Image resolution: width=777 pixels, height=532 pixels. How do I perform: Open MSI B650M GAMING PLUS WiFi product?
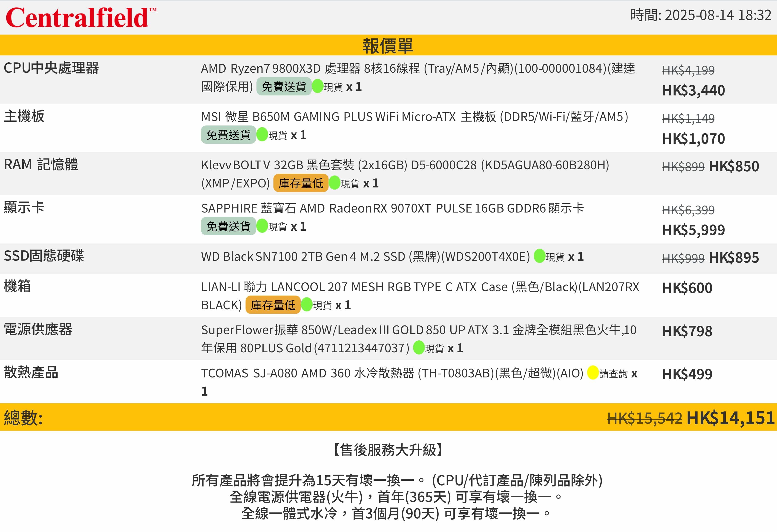tap(414, 117)
